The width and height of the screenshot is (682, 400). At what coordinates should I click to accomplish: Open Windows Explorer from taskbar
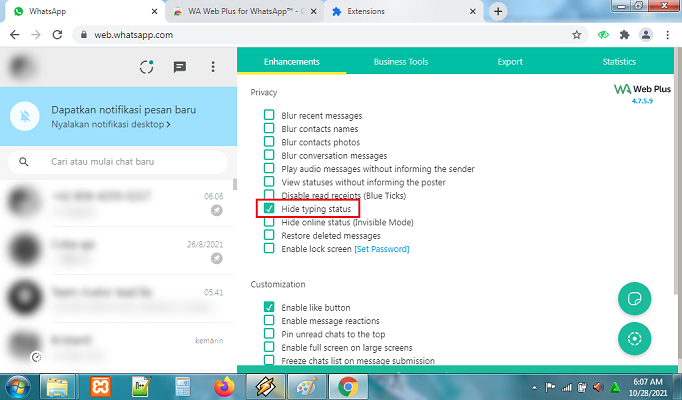click(57, 387)
